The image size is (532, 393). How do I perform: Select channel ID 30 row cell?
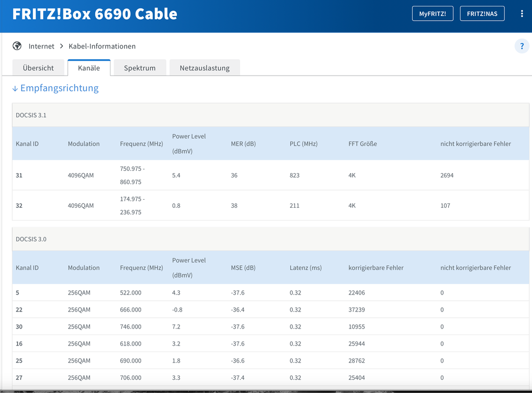[19, 326]
